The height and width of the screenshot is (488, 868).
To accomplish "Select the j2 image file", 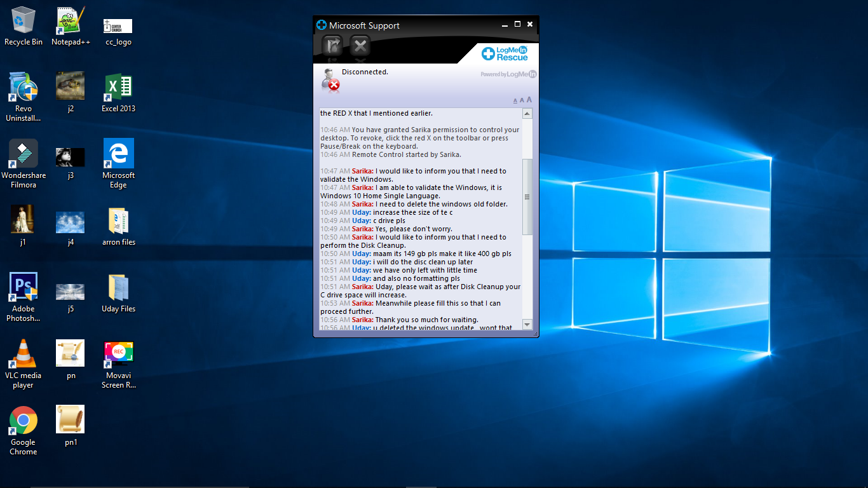I will point(71,92).
